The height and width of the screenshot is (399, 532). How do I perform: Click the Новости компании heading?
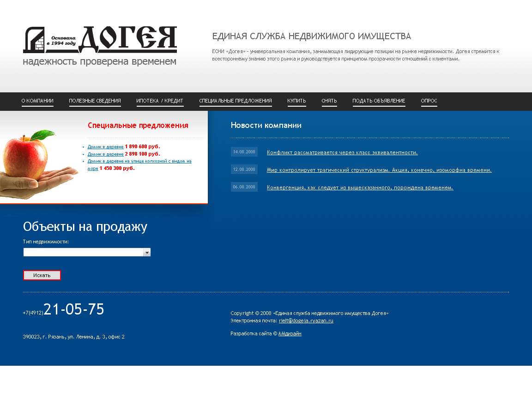pyautogui.click(x=266, y=126)
